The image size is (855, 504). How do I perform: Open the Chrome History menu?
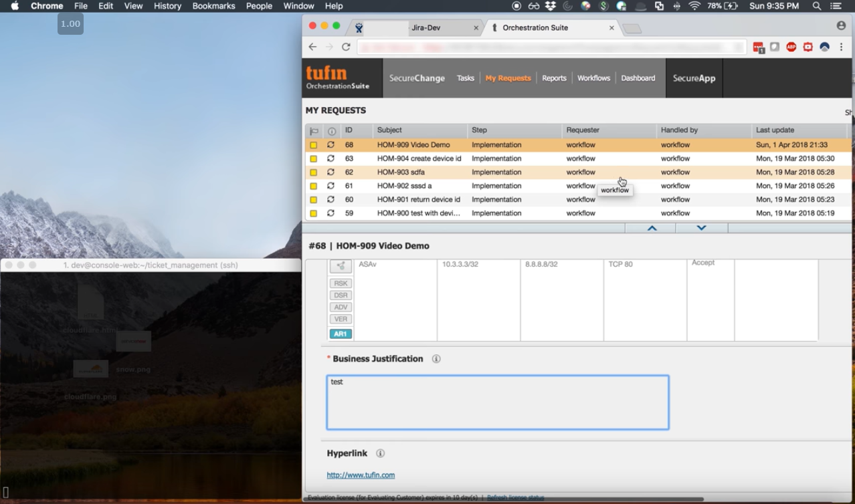167,6
